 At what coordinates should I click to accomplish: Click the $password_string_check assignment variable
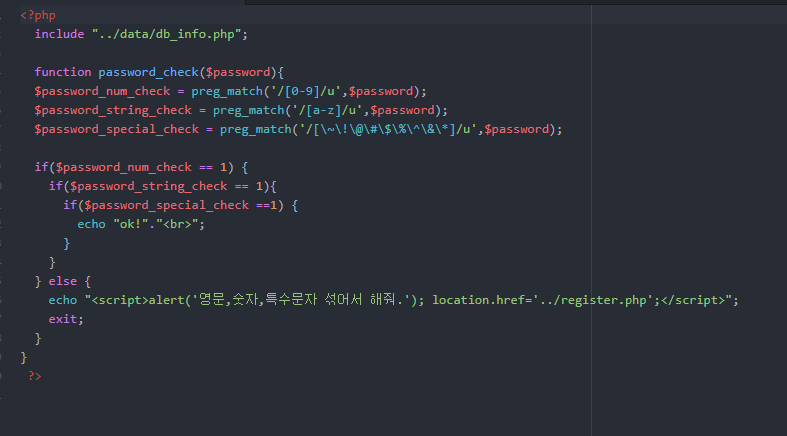(x=113, y=111)
